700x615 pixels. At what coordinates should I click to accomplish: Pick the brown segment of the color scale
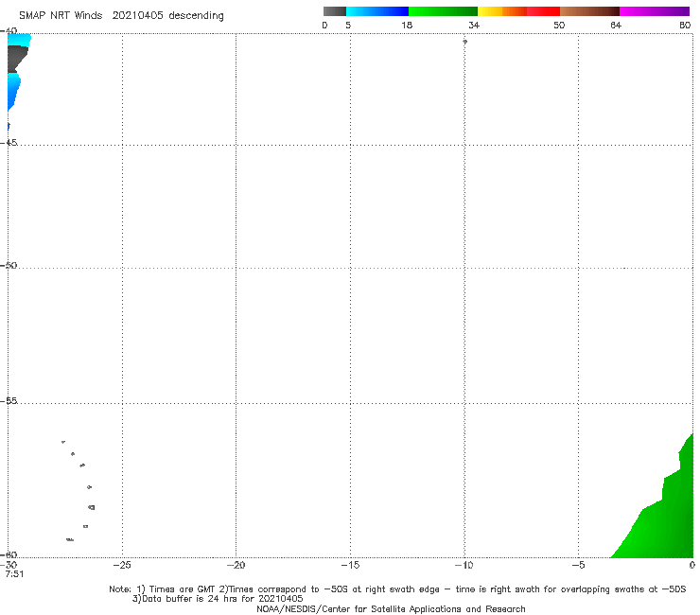pos(589,11)
